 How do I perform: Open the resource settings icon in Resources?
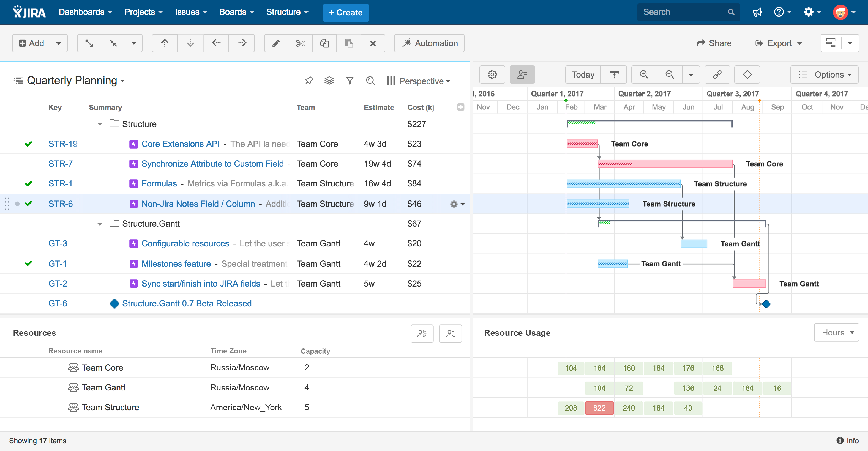pos(422,334)
